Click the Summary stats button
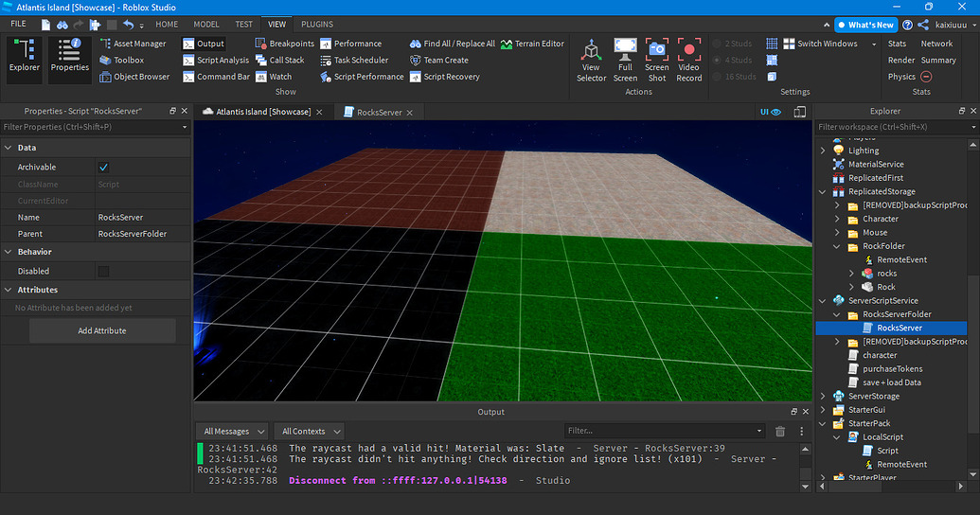Image resolution: width=980 pixels, height=515 pixels. click(938, 60)
